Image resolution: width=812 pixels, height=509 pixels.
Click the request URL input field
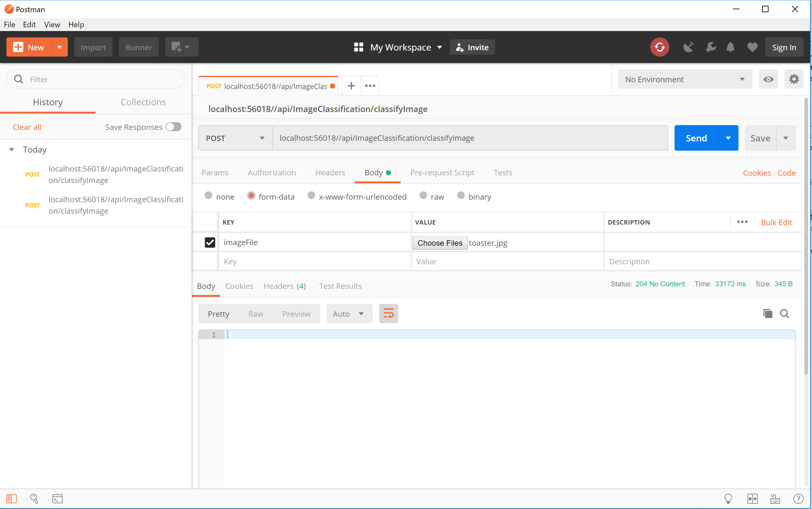470,138
